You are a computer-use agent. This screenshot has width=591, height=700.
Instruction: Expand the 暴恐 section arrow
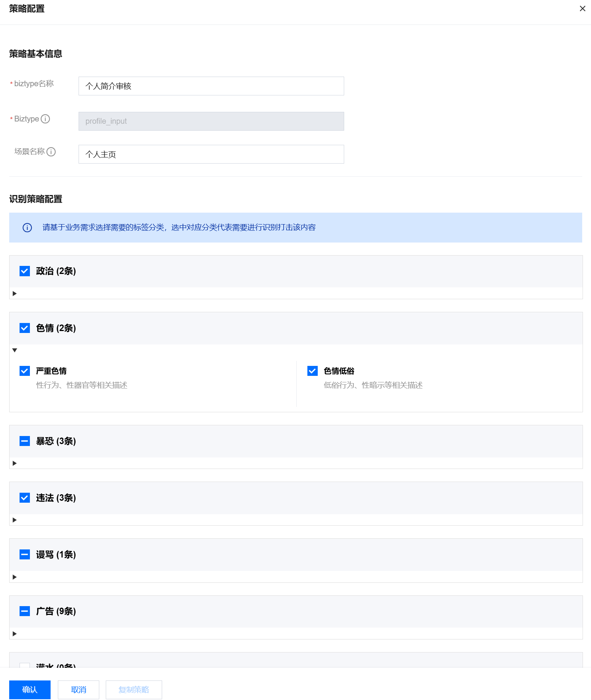click(15, 463)
